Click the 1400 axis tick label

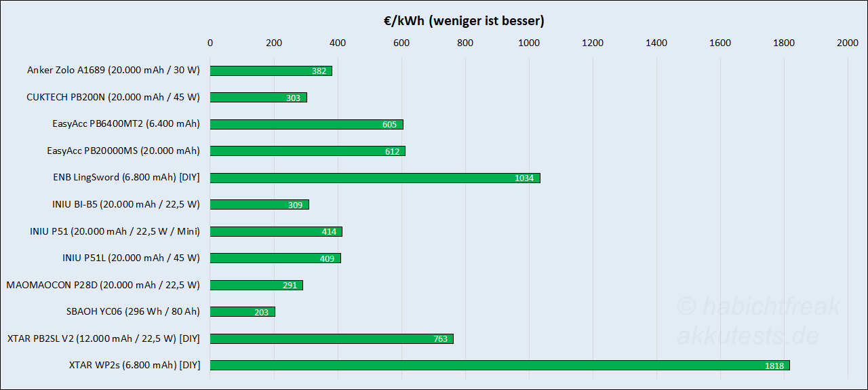click(656, 43)
